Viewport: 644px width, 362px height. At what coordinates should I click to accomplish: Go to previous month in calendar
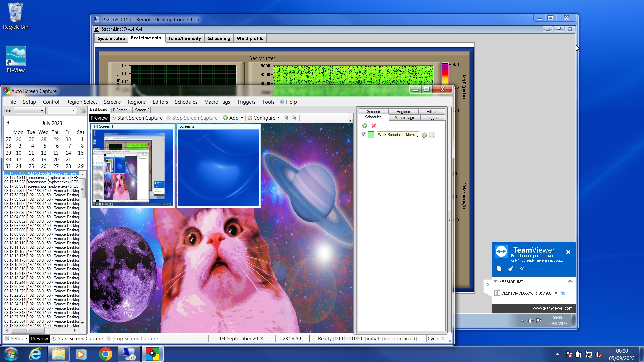tap(8, 123)
